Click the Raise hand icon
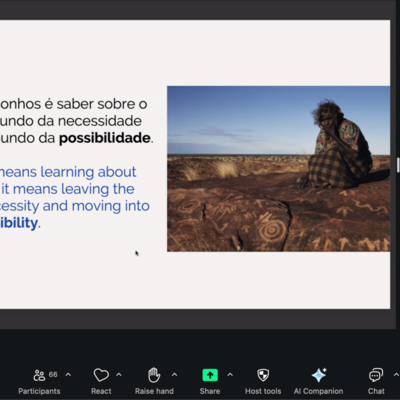 click(154, 375)
